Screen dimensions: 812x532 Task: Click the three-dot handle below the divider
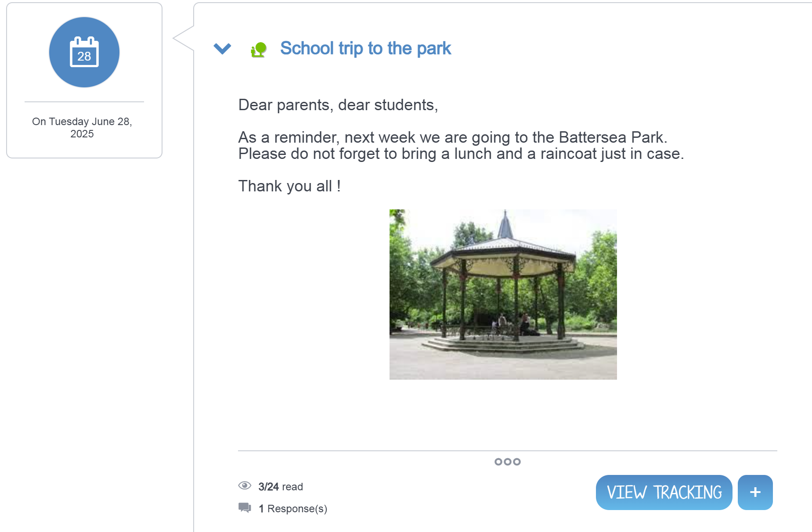pyautogui.click(x=507, y=462)
